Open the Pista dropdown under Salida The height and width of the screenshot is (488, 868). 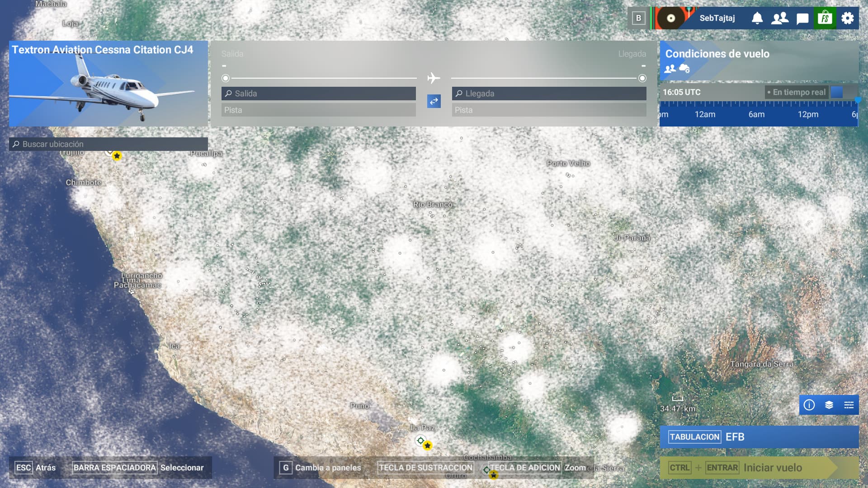pos(319,110)
